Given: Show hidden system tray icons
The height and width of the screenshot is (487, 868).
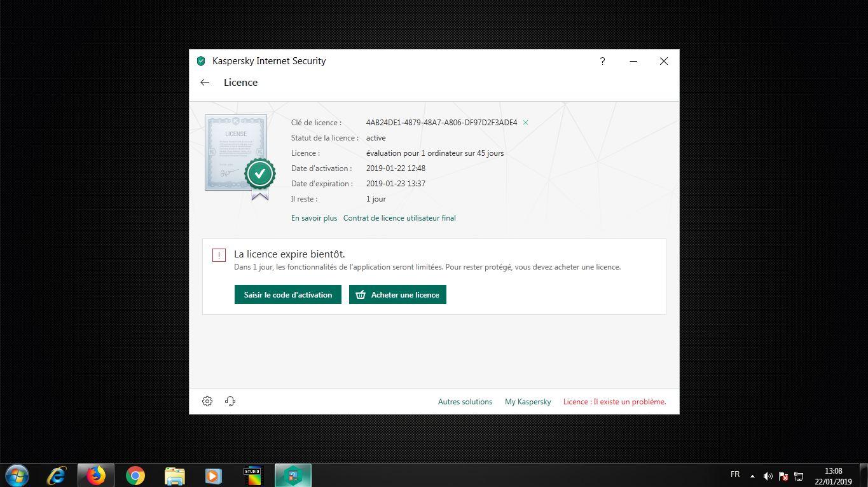Looking at the screenshot, I should (x=752, y=476).
